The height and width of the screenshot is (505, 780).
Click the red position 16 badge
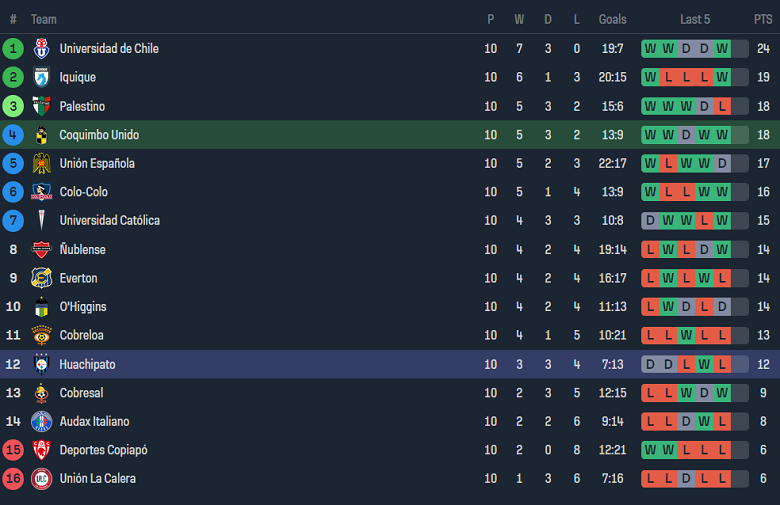click(13, 478)
